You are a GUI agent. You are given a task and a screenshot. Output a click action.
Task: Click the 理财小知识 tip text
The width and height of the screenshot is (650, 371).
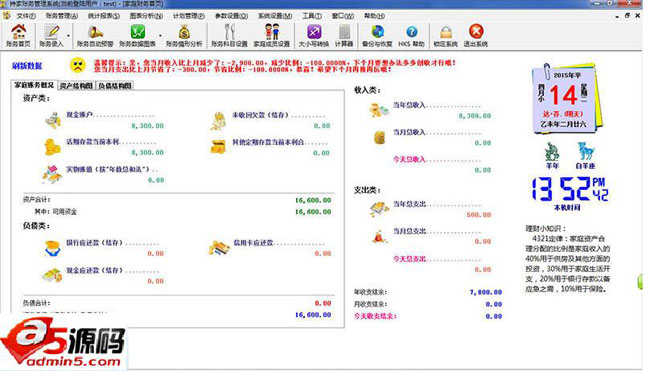click(568, 259)
